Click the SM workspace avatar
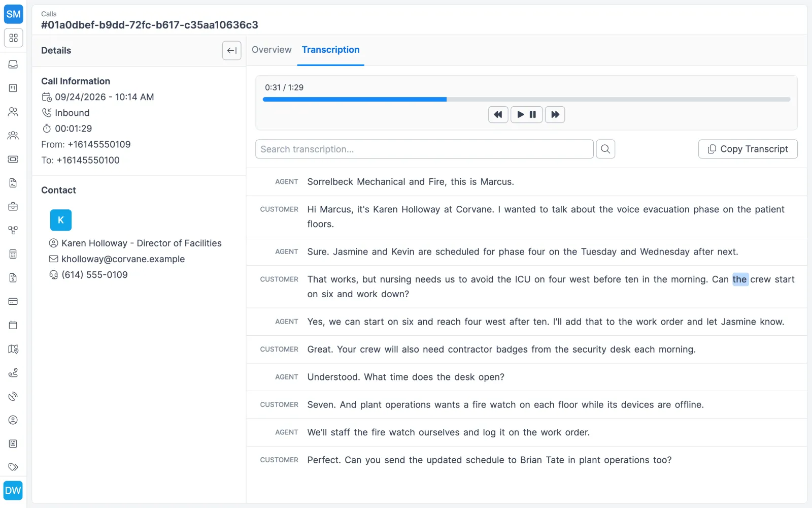This screenshot has height=508, width=812. (x=13, y=14)
